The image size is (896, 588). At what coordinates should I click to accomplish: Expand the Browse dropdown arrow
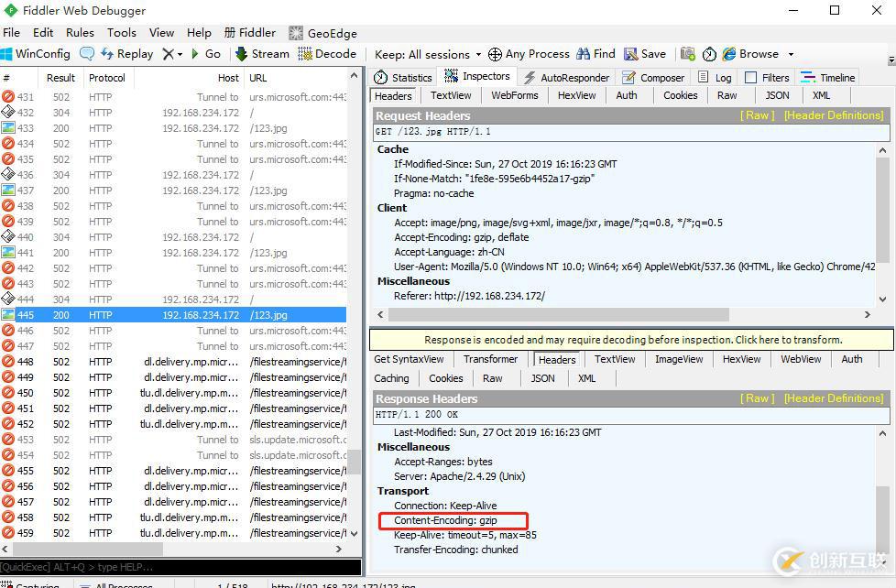(791, 54)
